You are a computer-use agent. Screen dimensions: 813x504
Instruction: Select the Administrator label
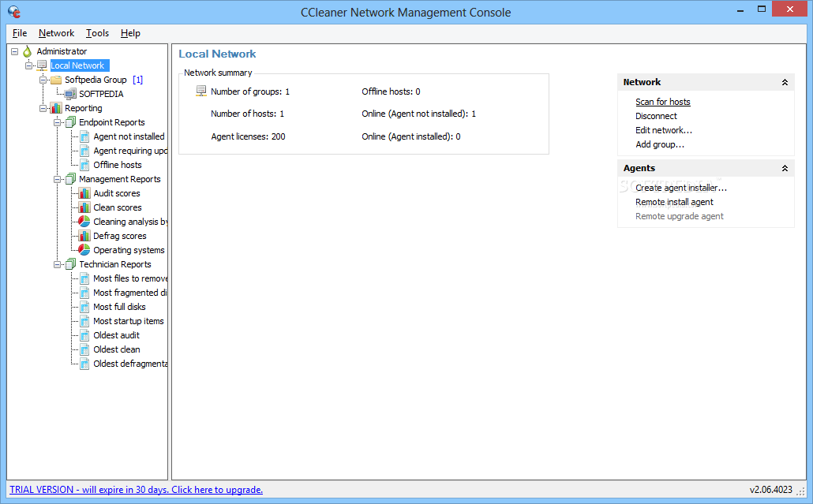[x=62, y=51]
